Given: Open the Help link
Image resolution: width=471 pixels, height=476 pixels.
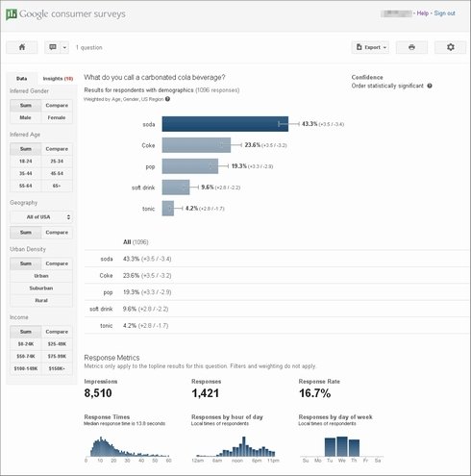Looking at the screenshot, I should 422,13.
